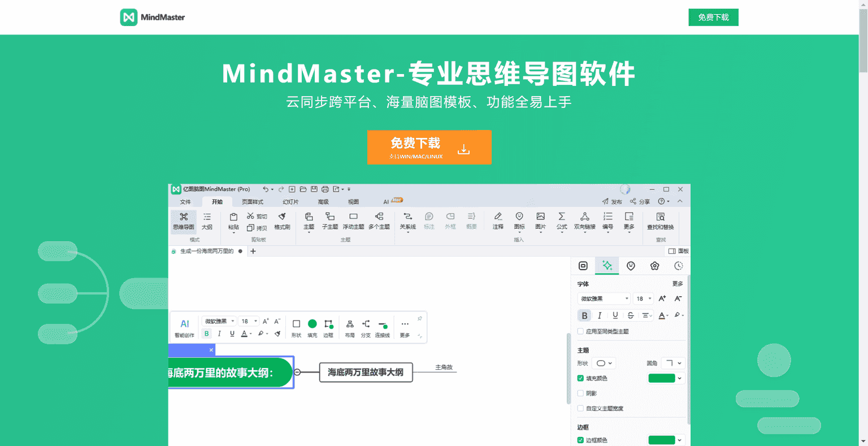
Task: Select the 生成一份海底两万里的 document tab
Action: point(206,251)
